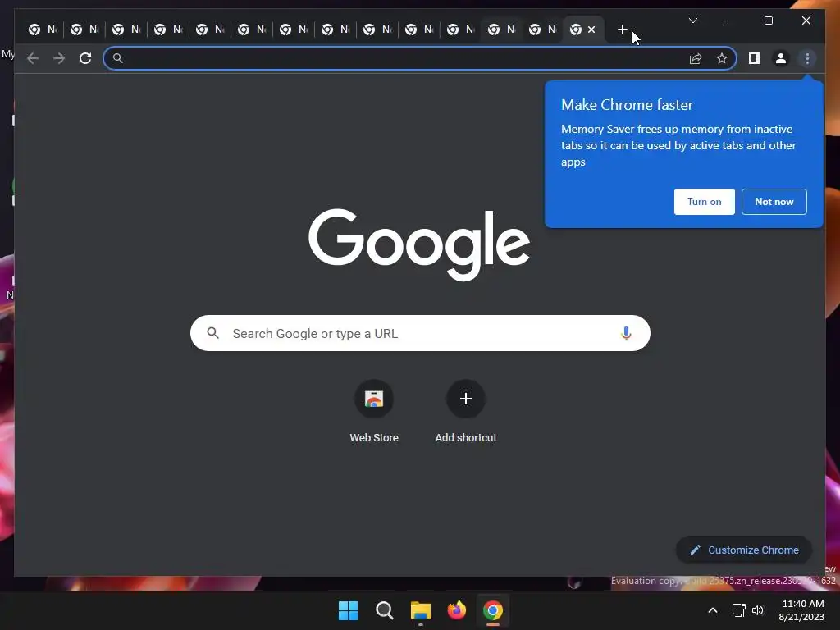Switch to the thirteenth New Tab
This screenshot has height=630, width=840.
[x=543, y=30]
